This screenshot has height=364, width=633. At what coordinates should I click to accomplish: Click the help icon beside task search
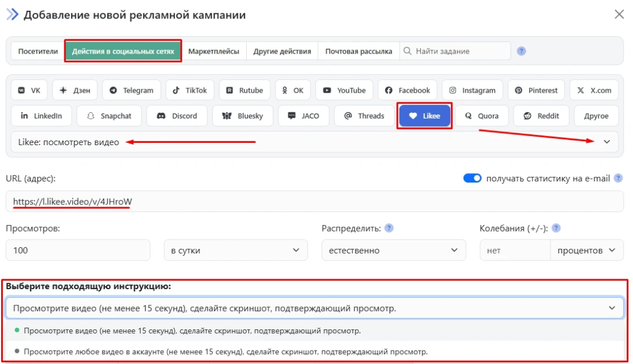point(521,51)
